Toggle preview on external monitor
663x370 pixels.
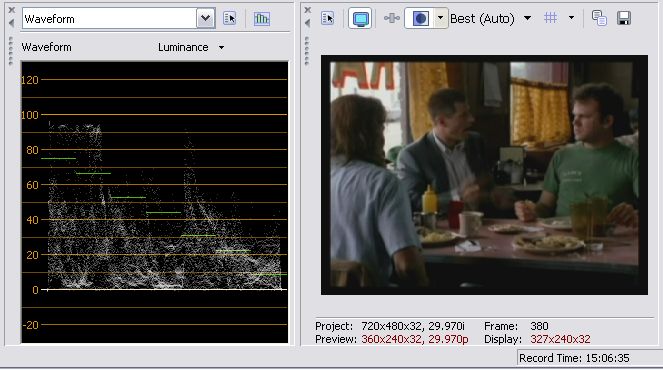tap(360, 19)
